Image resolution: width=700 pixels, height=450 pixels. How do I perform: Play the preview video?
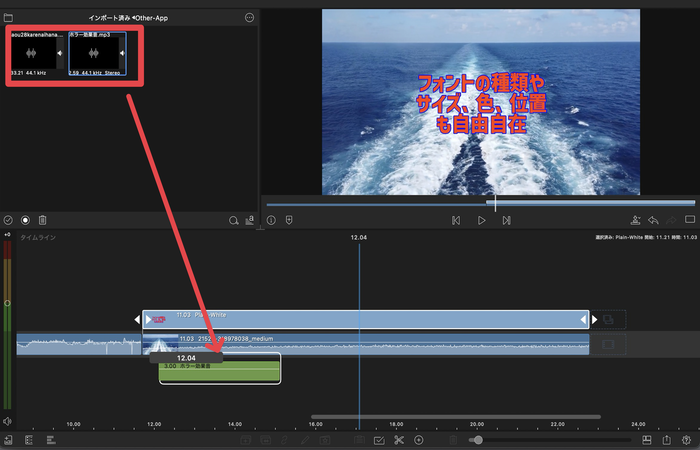coord(481,220)
